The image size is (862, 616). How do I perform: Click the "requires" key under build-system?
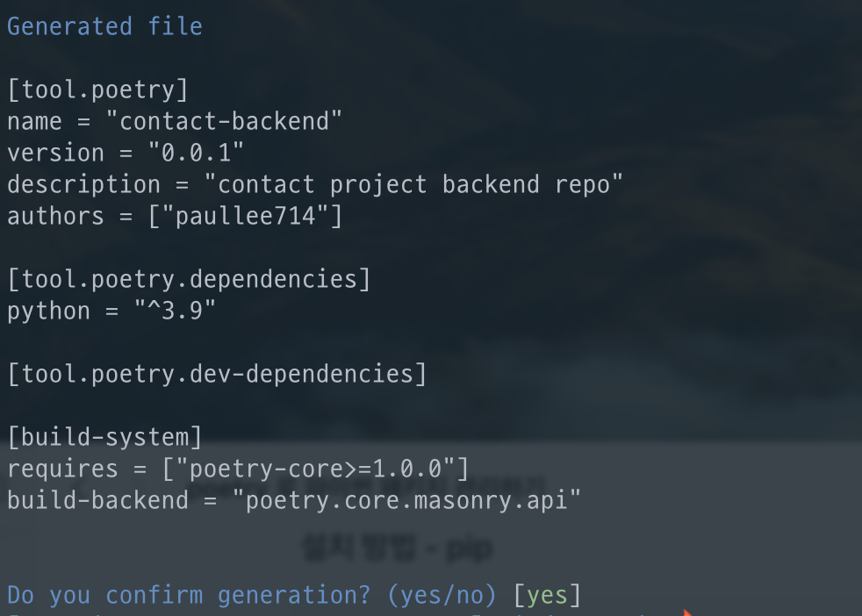coord(63,469)
